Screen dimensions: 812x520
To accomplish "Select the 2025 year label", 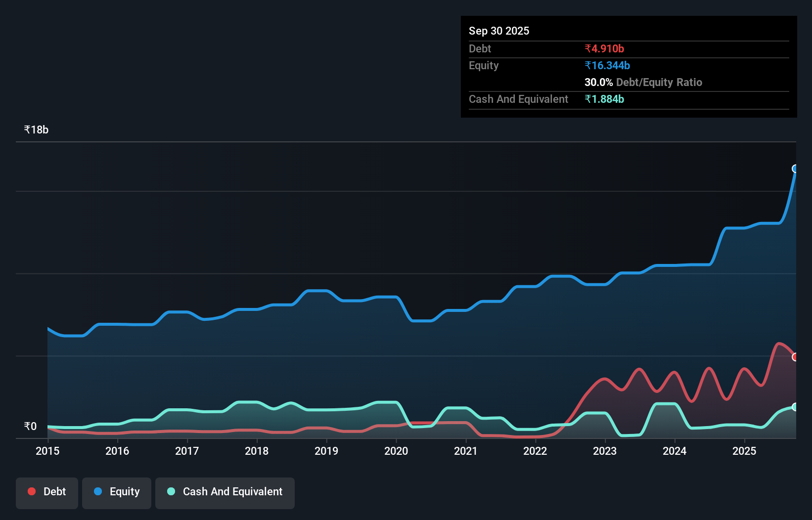I will tap(745, 451).
